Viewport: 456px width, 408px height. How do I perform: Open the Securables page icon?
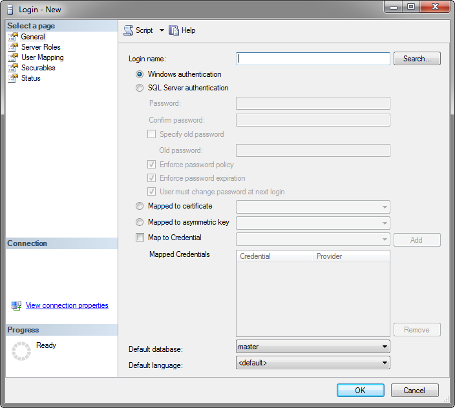[13, 68]
